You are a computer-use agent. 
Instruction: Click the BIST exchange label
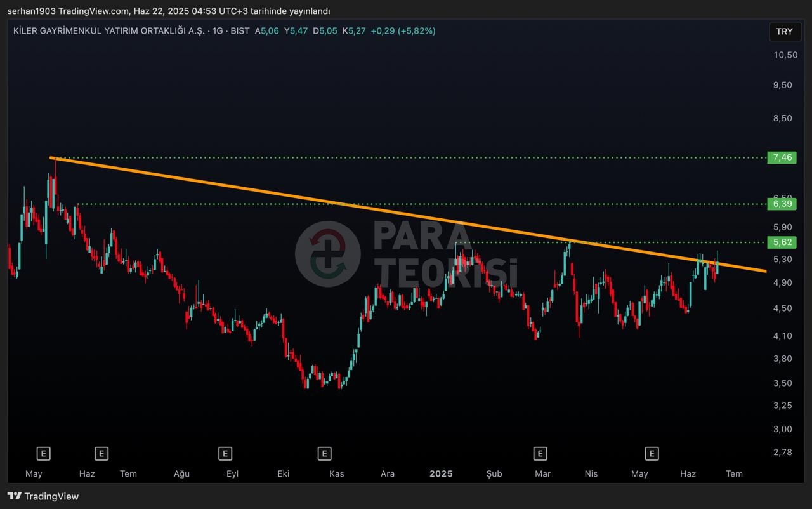click(x=240, y=30)
